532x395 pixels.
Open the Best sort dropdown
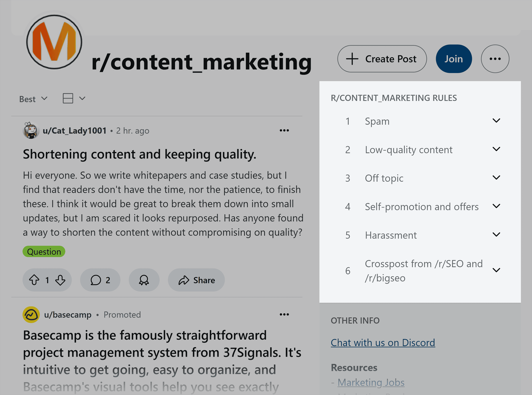pos(33,99)
